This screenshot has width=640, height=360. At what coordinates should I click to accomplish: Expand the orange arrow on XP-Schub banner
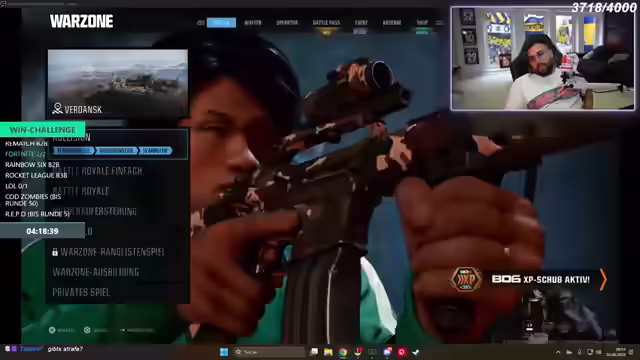[603, 280]
